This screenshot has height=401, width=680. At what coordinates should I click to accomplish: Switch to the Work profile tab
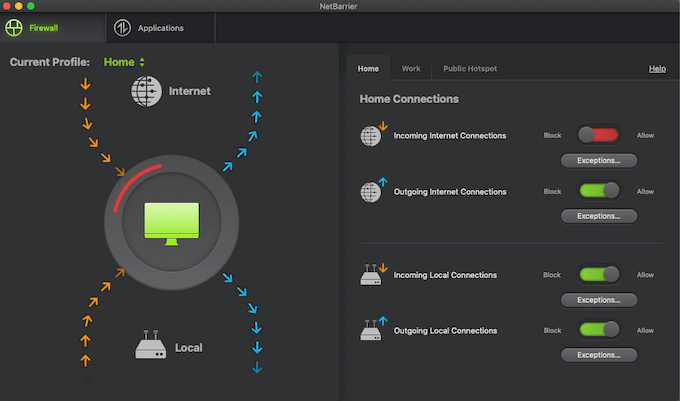tap(411, 68)
